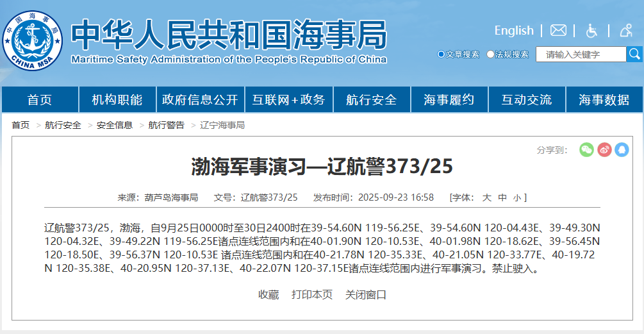Select the 文章搜索 radio button
This screenshot has height=334, width=644.
[441, 54]
